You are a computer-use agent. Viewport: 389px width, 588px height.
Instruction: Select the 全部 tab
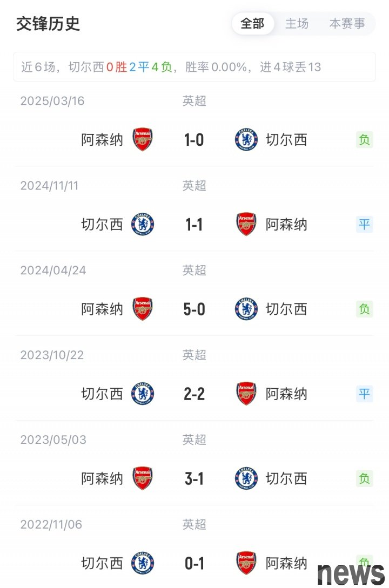pos(252,24)
